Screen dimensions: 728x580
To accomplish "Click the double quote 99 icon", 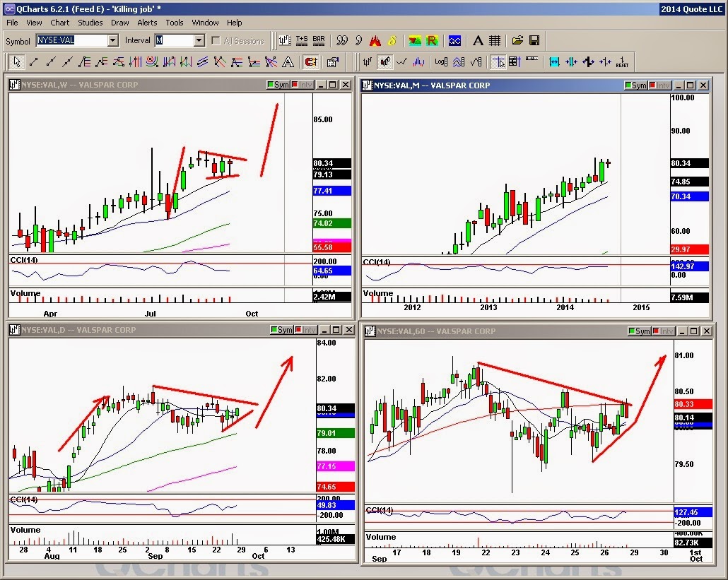I will coord(341,41).
